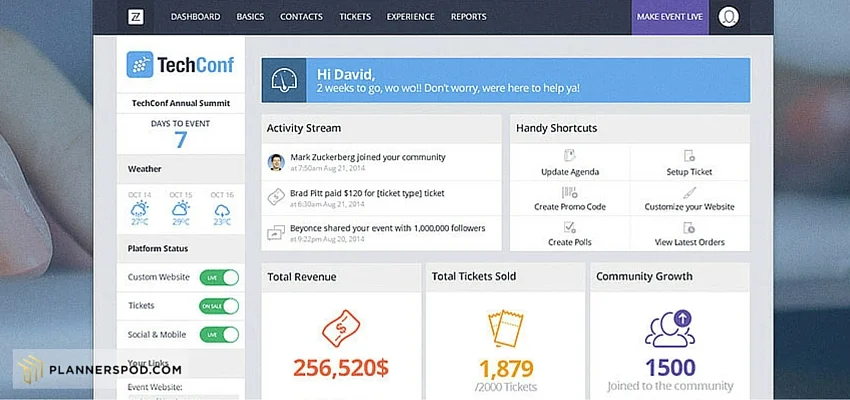Viewport: 850px width, 400px height.
Task: Open the user profile avatar icon
Action: tap(729, 17)
